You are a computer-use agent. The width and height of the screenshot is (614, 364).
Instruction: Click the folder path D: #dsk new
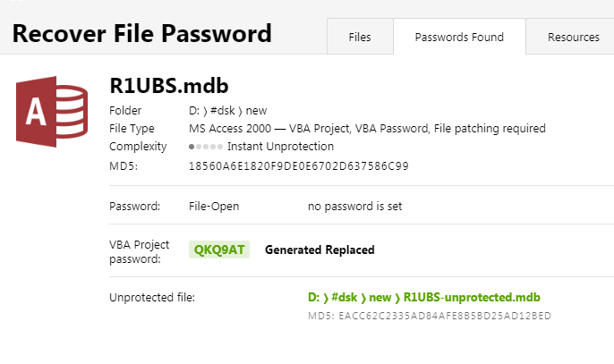[x=228, y=110]
